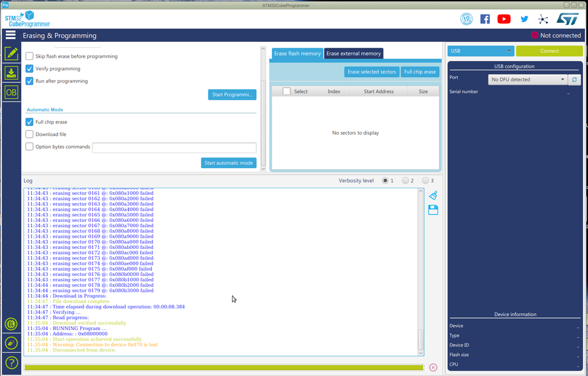Screen dimensions: 588x376
Task: Click the Start Address column header
Action: pyautogui.click(x=379, y=91)
